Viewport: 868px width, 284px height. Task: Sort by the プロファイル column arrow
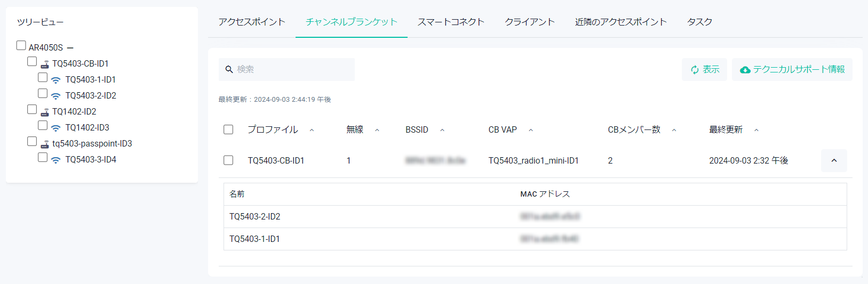tap(312, 130)
